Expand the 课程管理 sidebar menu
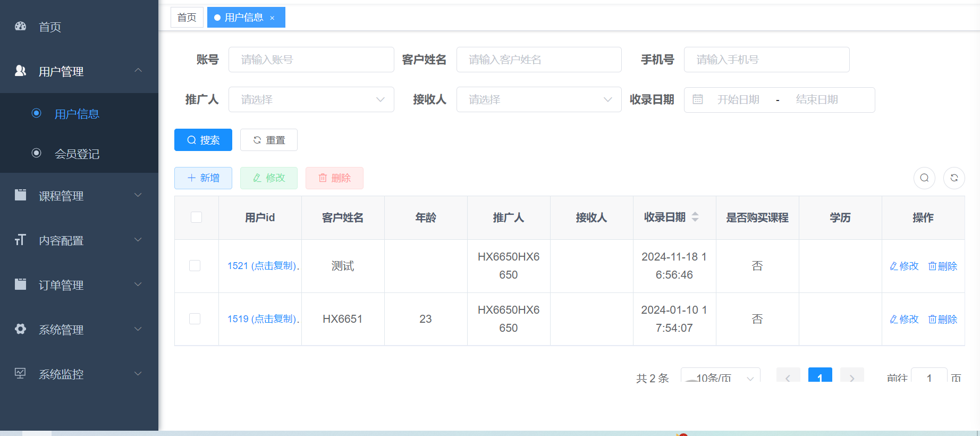Screen dimensions: 980x436 [x=79, y=196]
